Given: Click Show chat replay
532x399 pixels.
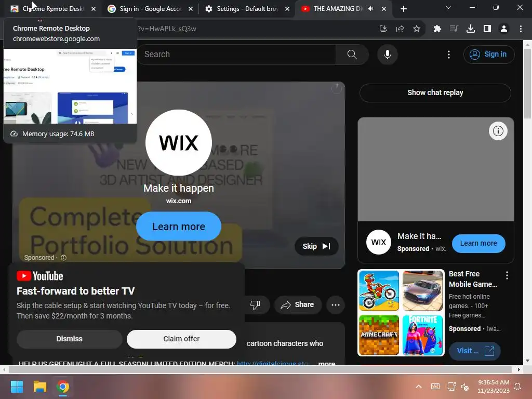Looking at the screenshot, I should 435,92.
